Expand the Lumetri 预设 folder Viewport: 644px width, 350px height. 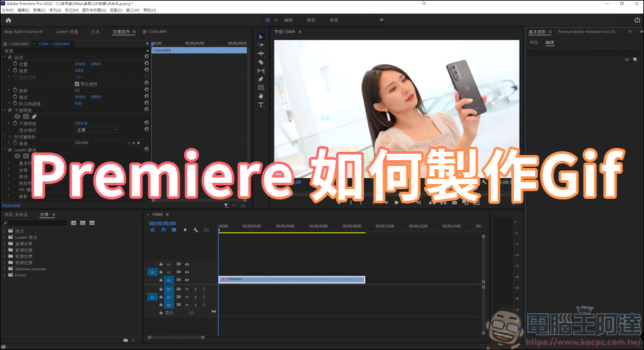click(x=5, y=237)
